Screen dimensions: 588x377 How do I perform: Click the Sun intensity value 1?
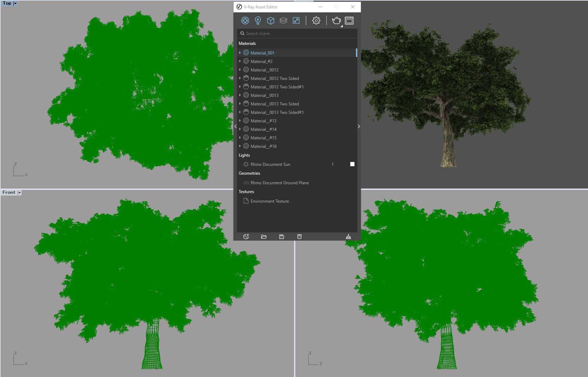(333, 164)
